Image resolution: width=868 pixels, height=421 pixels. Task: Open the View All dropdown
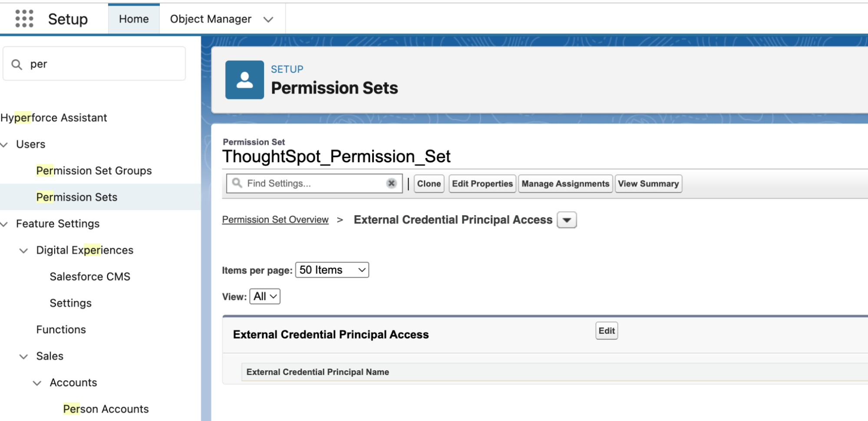[x=264, y=296]
